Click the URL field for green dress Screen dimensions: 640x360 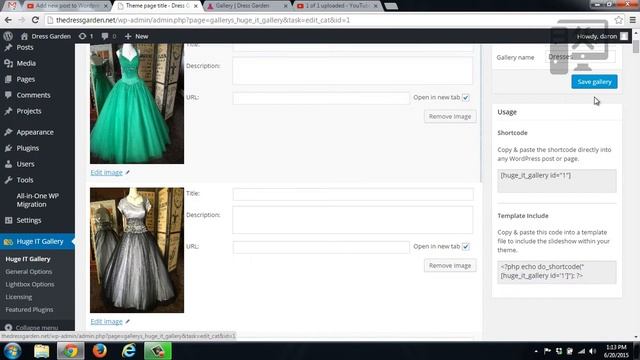click(321, 98)
